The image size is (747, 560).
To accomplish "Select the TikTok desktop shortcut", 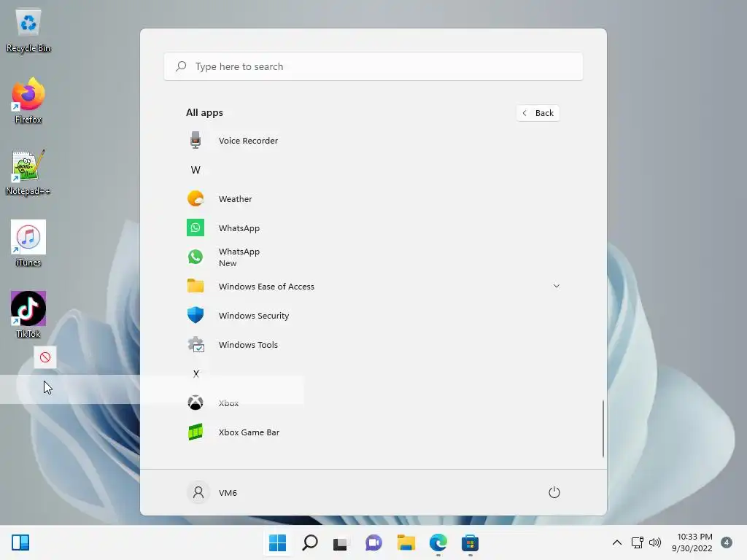I will pos(28,315).
